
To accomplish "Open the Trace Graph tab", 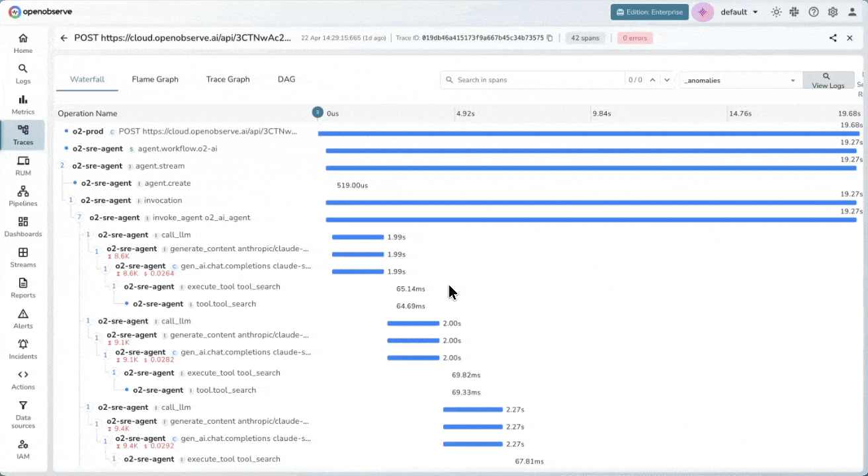I will pyautogui.click(x=228, y=79).
